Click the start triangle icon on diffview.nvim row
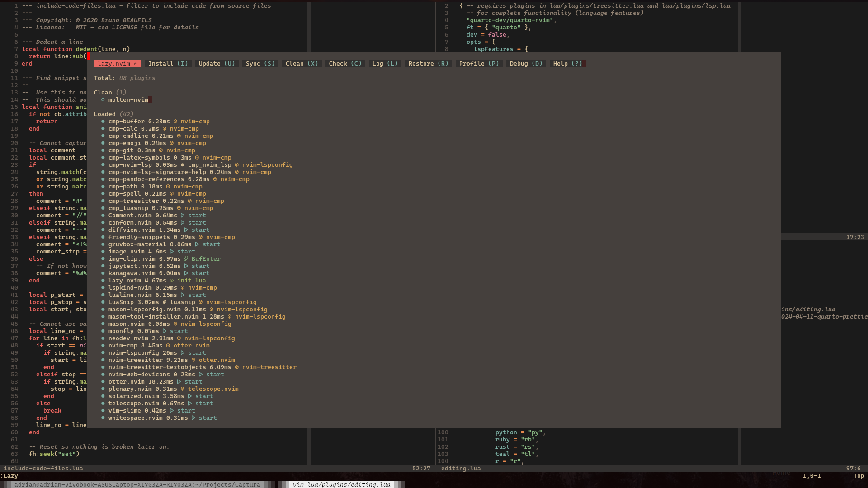 point(186,230)
